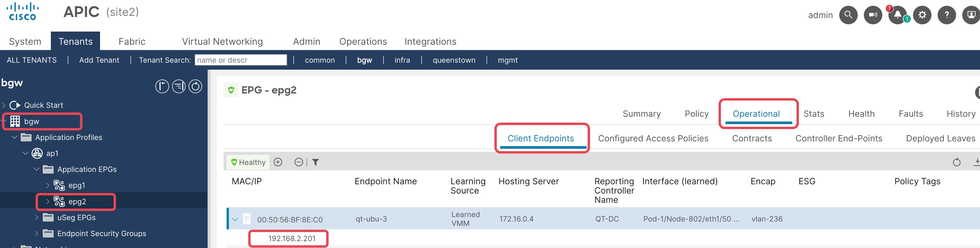Viewport: 980px width, 248px height.
Task: Expand the epg1 tree node
Action: pyautogui.click(x=47, y=185)
